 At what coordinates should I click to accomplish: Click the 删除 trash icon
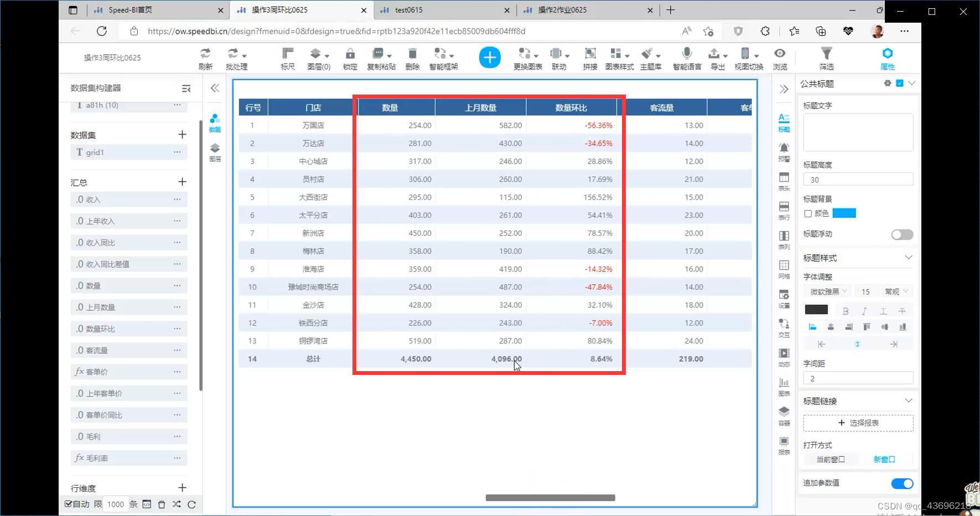click(x=412, y=58)
